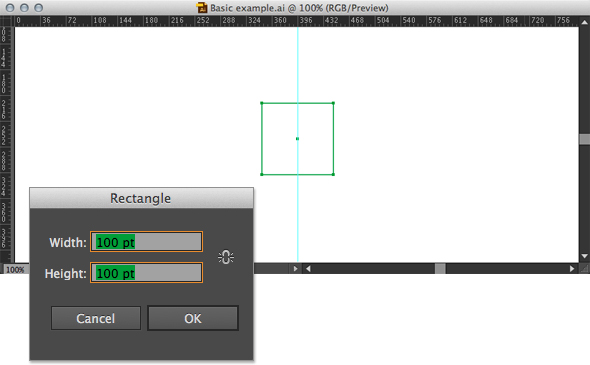Click the horizontal scrollbar thumb

click(440, 269)
